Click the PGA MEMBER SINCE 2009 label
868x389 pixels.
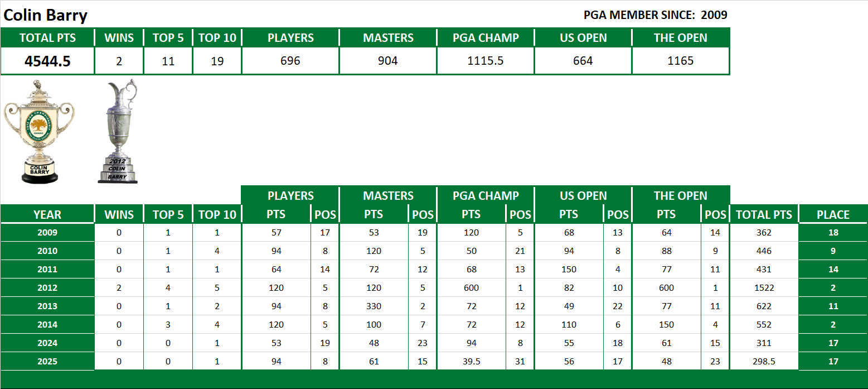pyautogui.click(x=655, y=15)
